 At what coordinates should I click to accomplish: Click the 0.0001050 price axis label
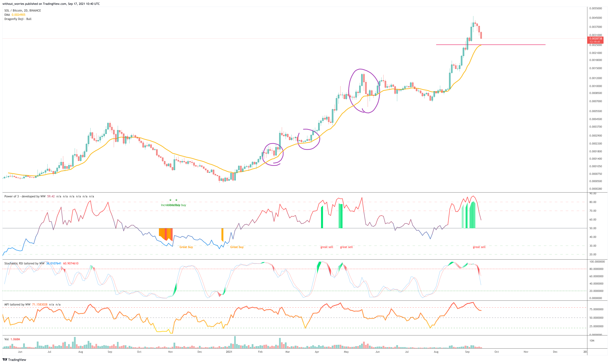click(595, 166)
